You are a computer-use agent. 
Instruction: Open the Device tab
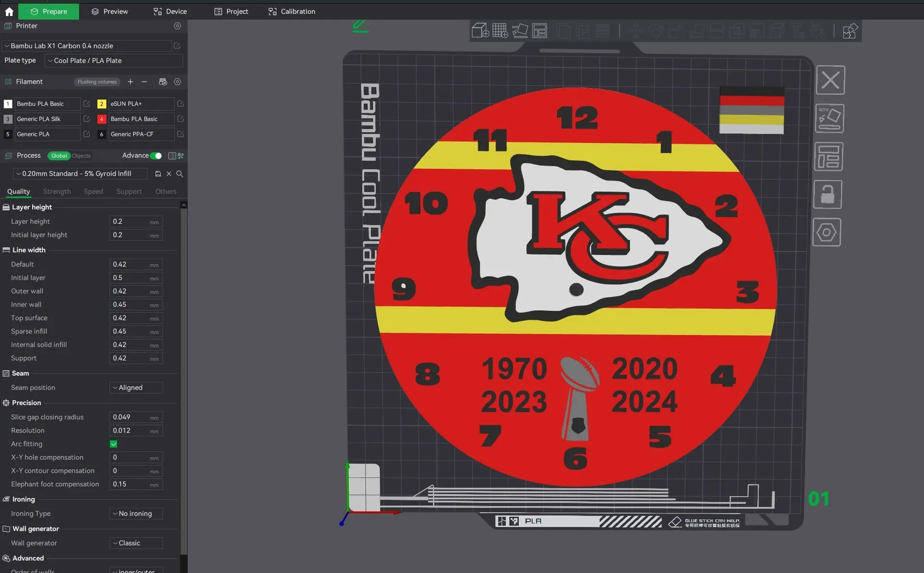(170, 12)
